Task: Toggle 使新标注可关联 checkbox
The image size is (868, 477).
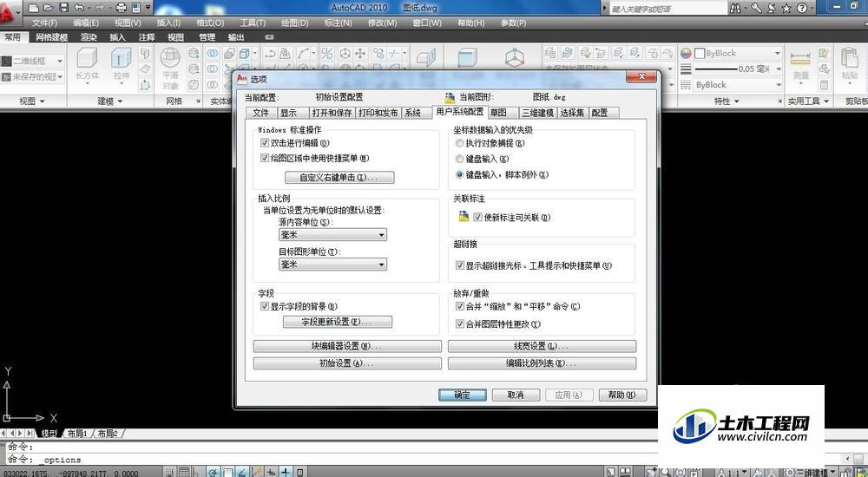Action: pyautogui.click(x=478, y=218)
